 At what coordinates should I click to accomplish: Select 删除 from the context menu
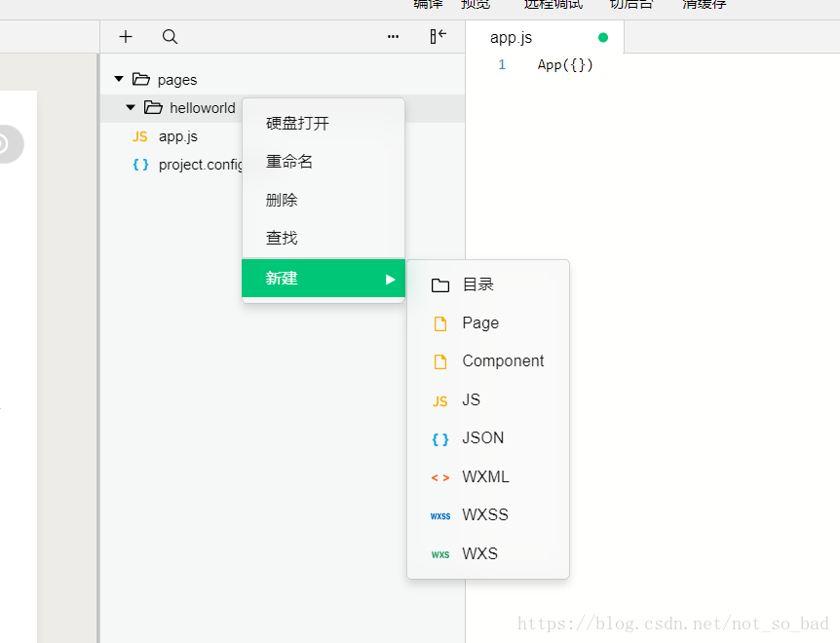[x=282, y=200]
